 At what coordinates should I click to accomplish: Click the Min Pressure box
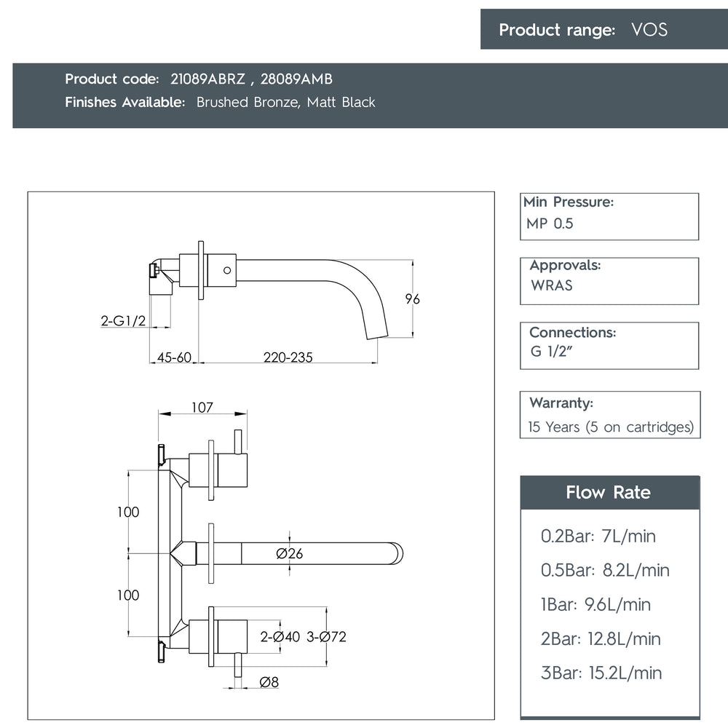point(609,216)
